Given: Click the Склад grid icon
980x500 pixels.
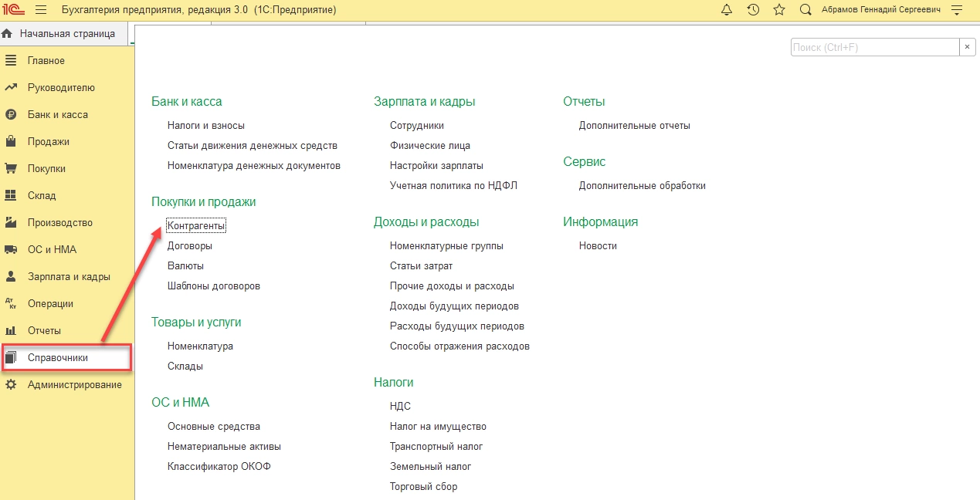Looking at the screenshot, I should (11, 196).
